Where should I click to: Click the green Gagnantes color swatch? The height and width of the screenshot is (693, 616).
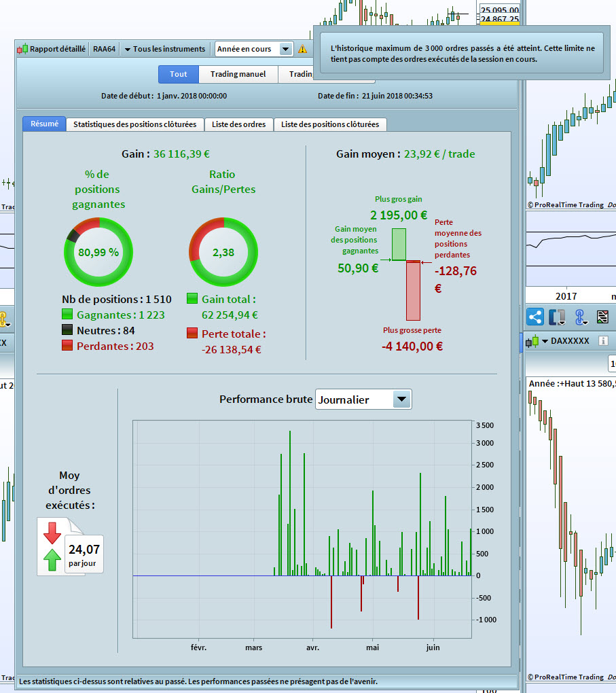point(67,315)
